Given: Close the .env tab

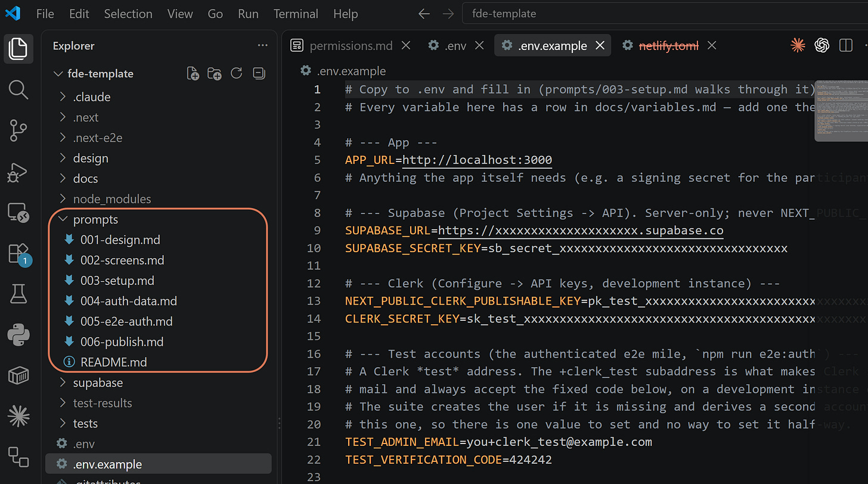Looking at the screenshot, I should 479,45.
